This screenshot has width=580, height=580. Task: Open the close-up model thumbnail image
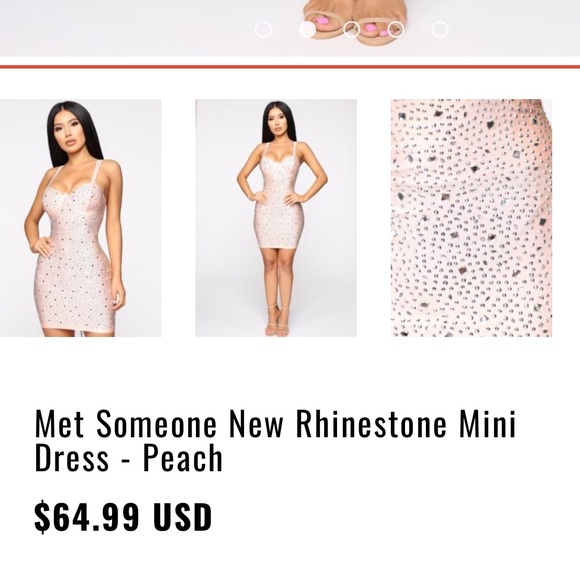tap(81, 218)
